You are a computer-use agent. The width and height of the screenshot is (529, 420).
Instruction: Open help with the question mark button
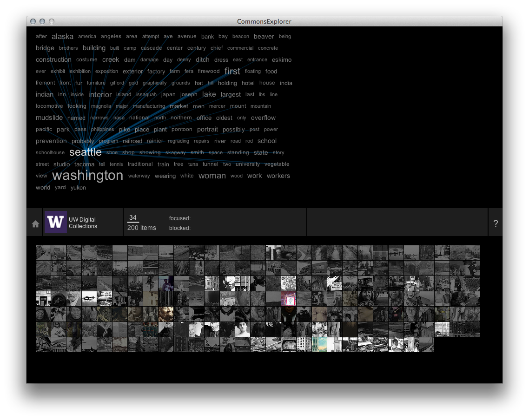496,223
